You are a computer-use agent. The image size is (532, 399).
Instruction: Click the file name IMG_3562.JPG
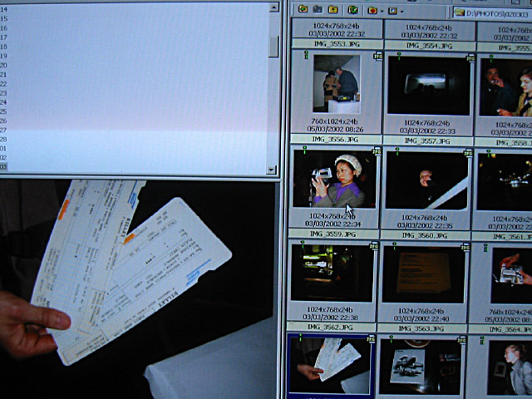(331, 327)
